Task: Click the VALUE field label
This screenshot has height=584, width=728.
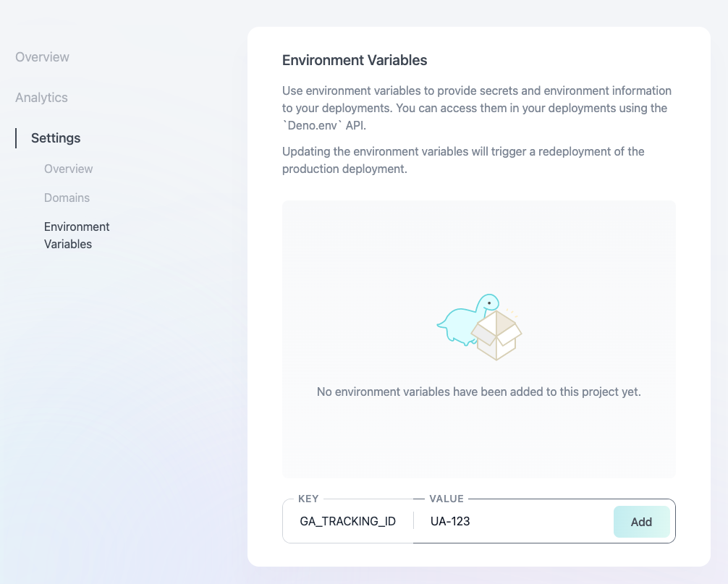Action: pyautogui.click(x=445, y=499)
